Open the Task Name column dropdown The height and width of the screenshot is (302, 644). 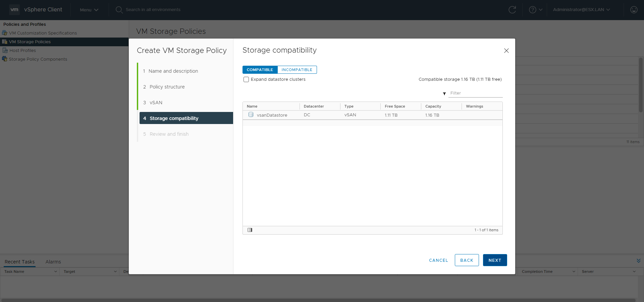pyautogui.click(x=55, y=271)
